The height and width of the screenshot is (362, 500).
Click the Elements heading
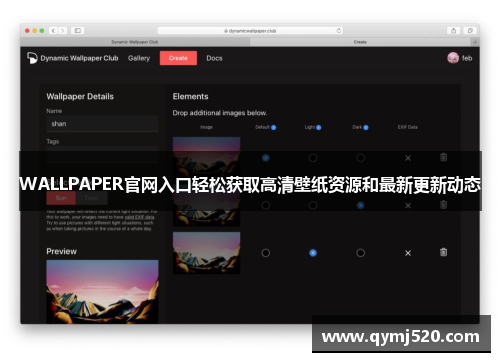[x=190, y=97]
